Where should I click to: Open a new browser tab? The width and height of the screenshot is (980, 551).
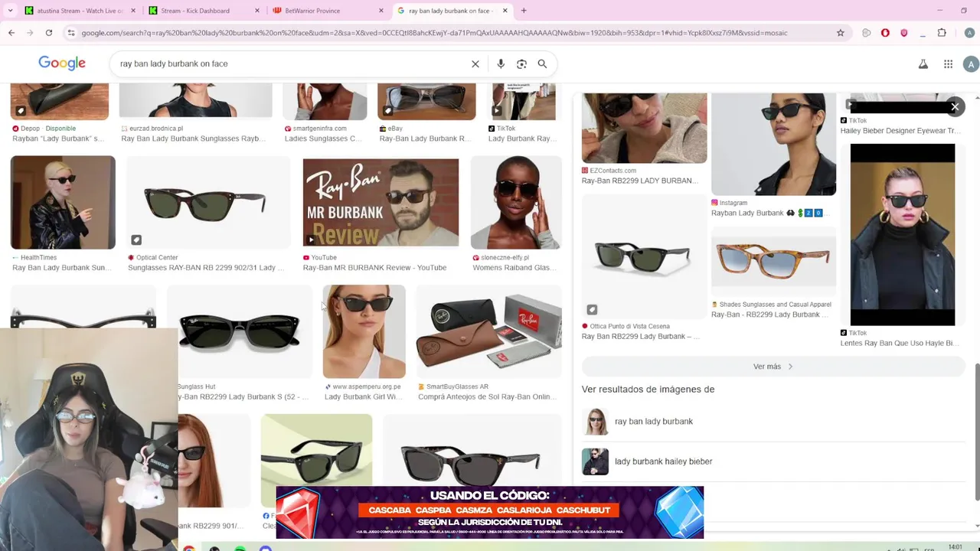[524, 11]
